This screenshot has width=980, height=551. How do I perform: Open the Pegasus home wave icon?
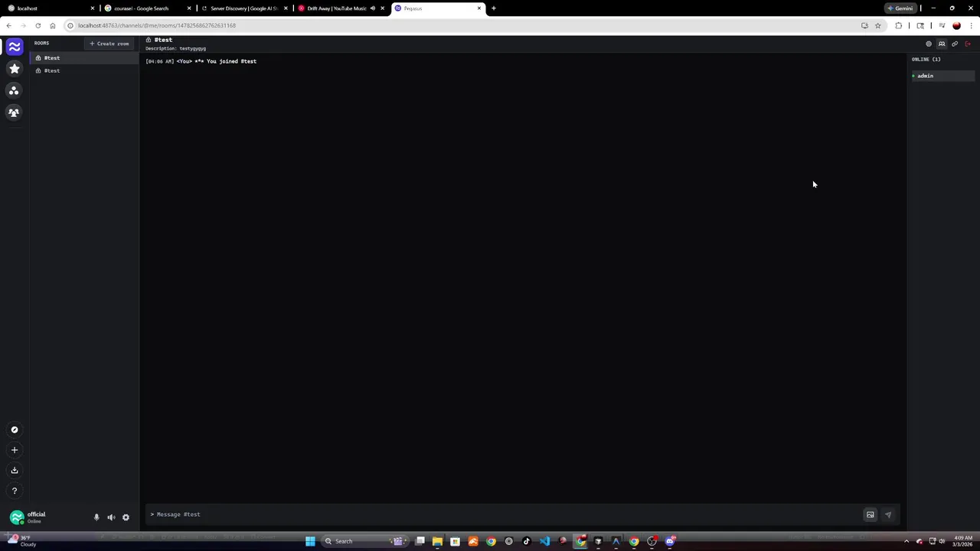coord(14,47)
